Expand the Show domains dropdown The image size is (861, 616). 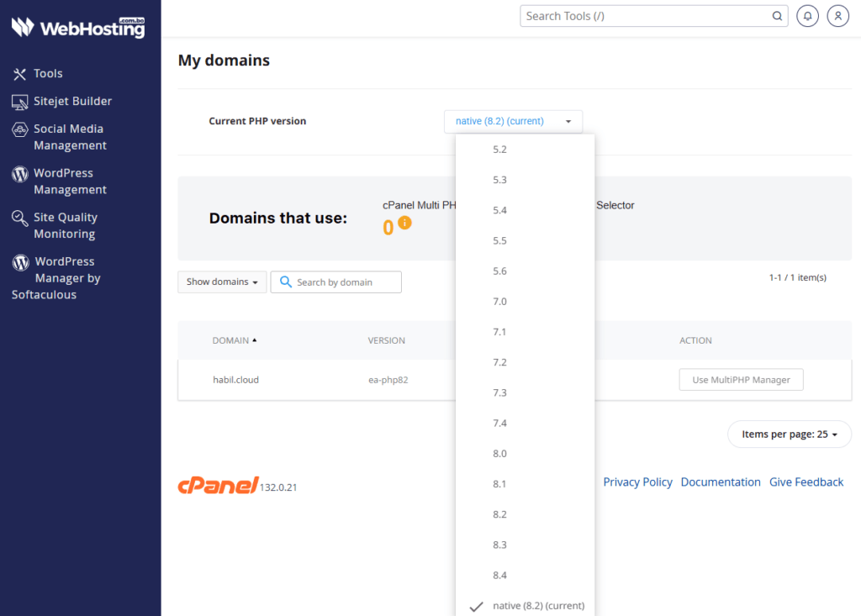coord(222,282)
